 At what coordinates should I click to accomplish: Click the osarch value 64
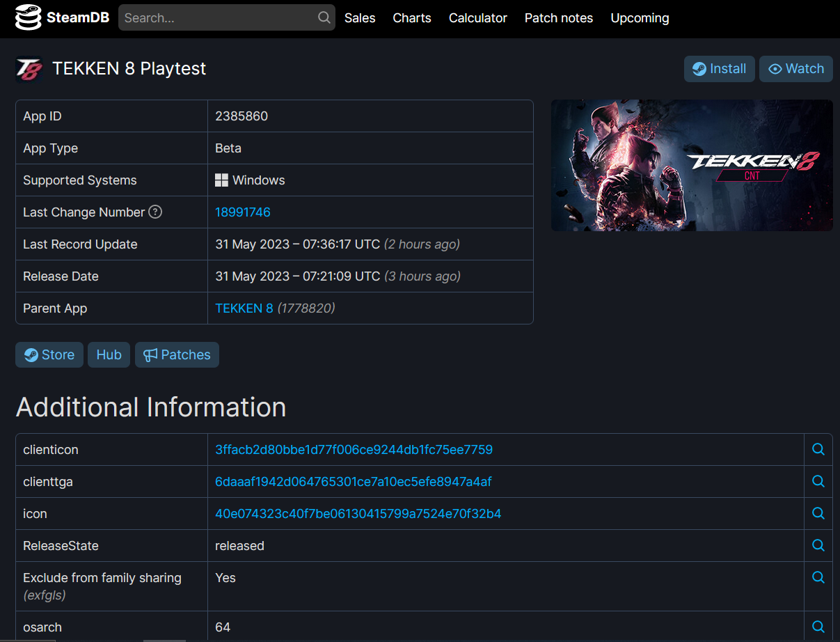click(223, 627)
